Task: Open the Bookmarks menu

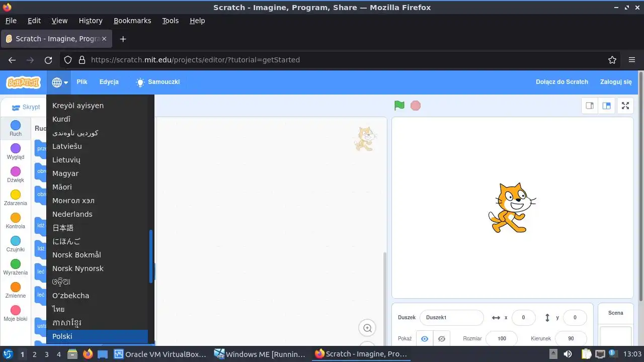Action: [132, 21]
